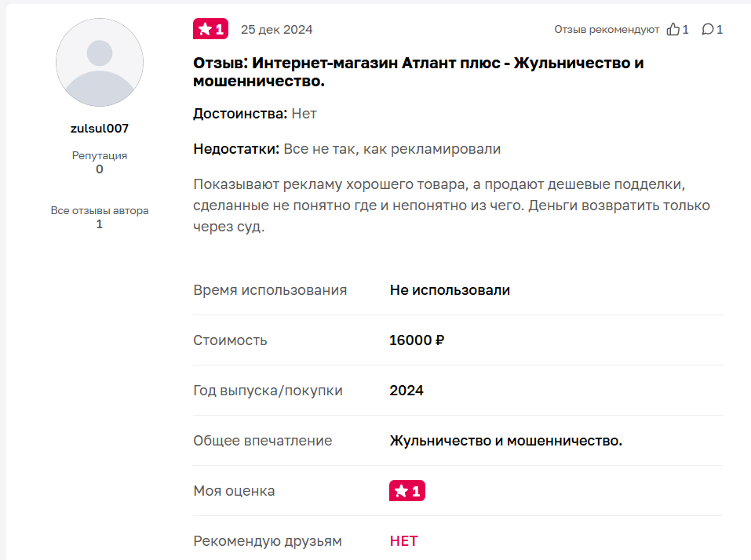View all author reviews count

point(100,224)
